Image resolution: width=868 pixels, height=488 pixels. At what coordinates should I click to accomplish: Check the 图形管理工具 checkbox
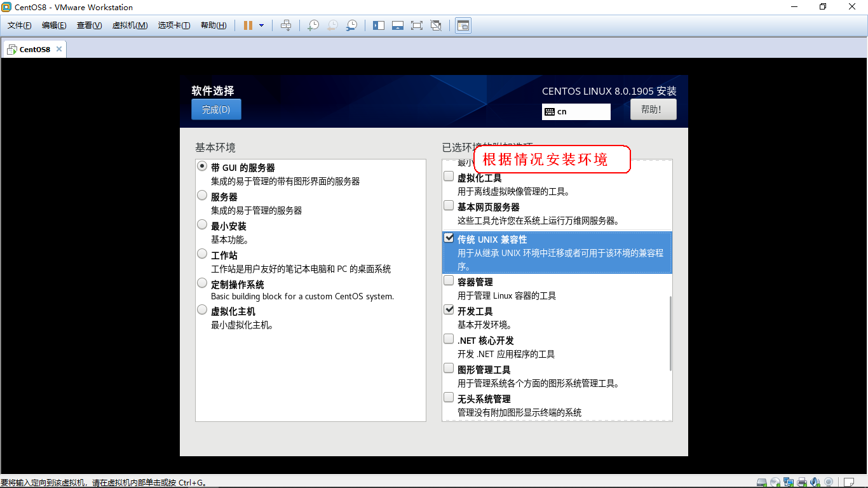pyautogui.click(x=449, y=369)
